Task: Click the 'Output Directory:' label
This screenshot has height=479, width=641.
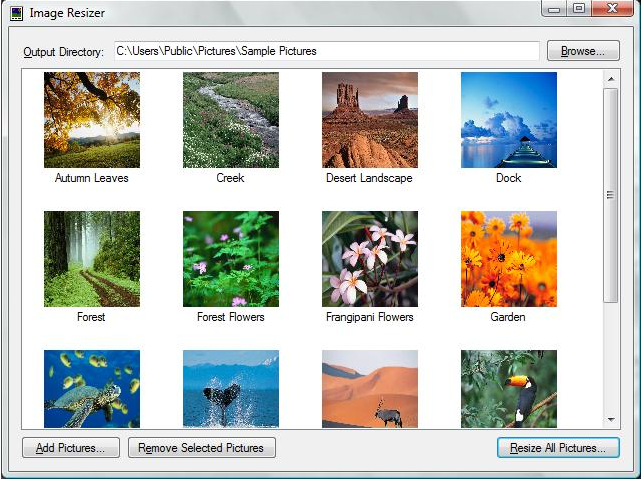Action: [x=63, y=52]
